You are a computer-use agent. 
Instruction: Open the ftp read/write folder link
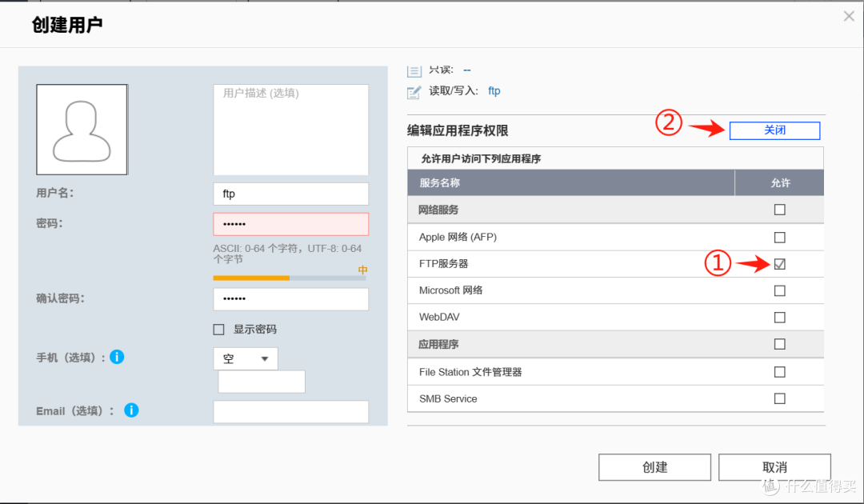(x=494, y=91)
